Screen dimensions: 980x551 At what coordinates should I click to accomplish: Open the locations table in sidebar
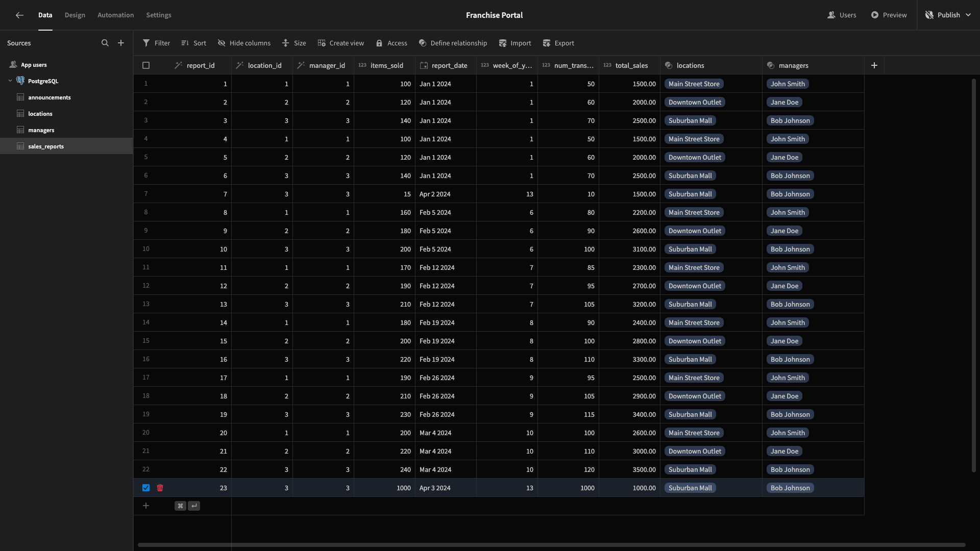coord(66,113)
